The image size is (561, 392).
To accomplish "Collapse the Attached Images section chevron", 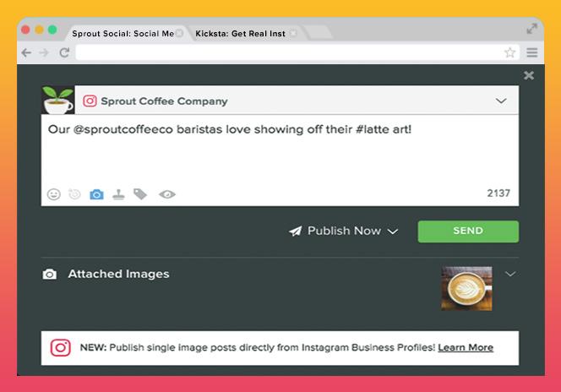I will tap(510, 274).
